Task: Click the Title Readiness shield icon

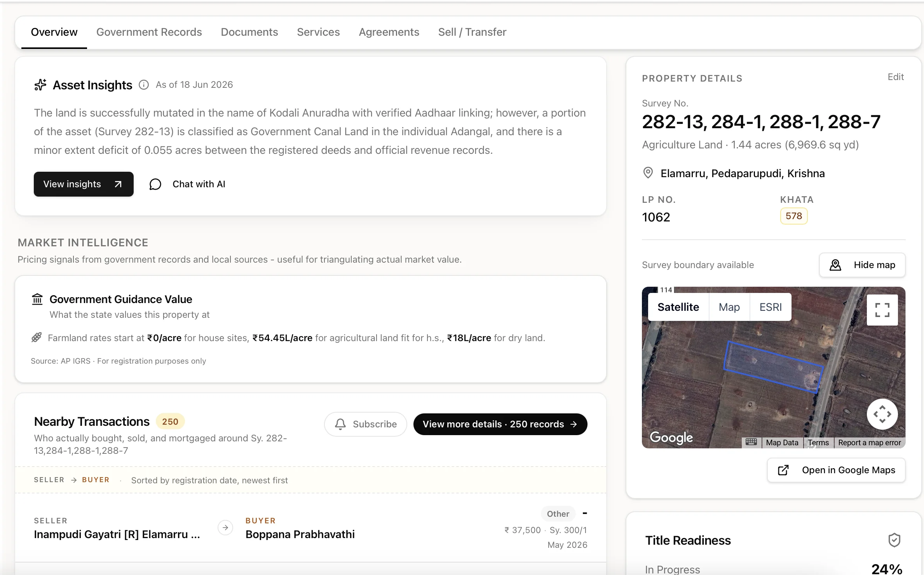Action: pos(894,540)
